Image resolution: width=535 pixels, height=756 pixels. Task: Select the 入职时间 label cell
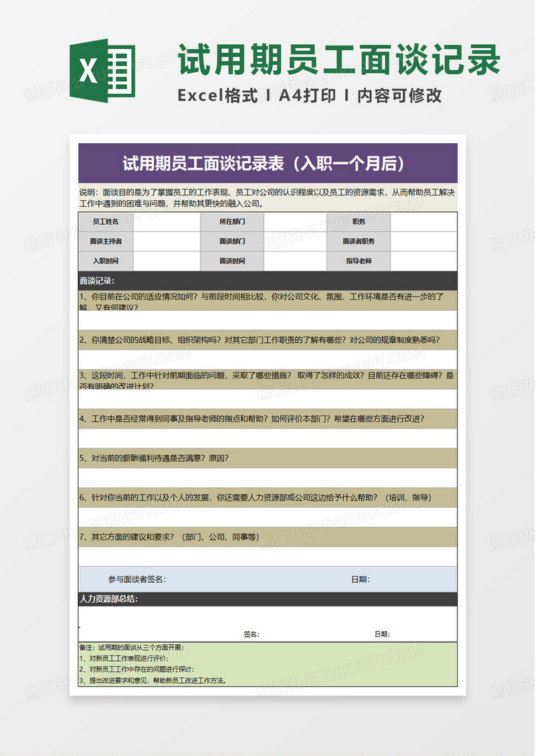[106, 262]
